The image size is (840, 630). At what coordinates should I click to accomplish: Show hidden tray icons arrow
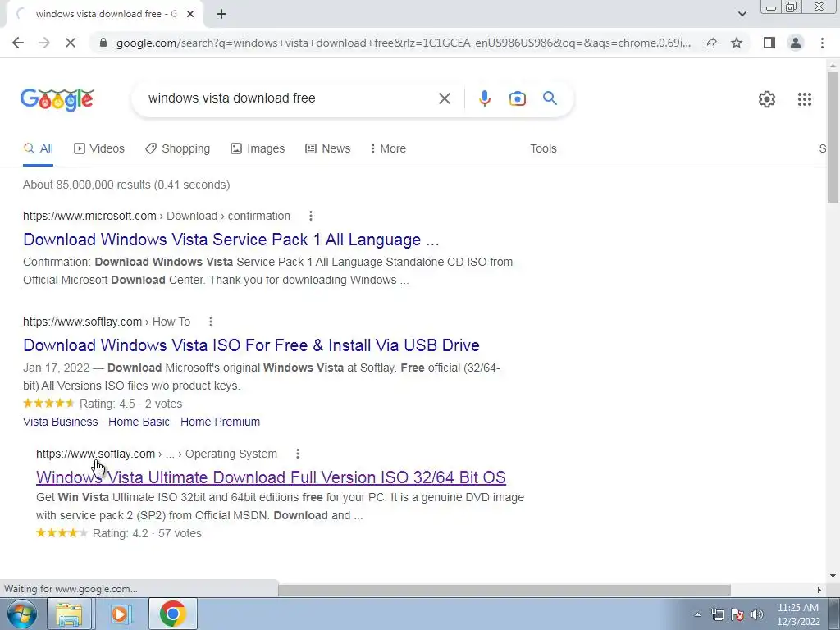click(x=697, y=614)
